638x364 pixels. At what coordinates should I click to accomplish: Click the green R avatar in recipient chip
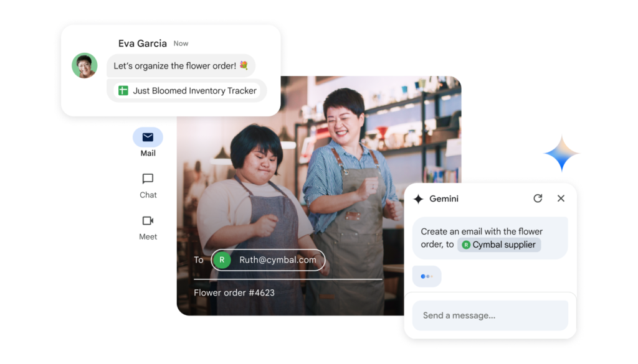[x=221, y=260]
